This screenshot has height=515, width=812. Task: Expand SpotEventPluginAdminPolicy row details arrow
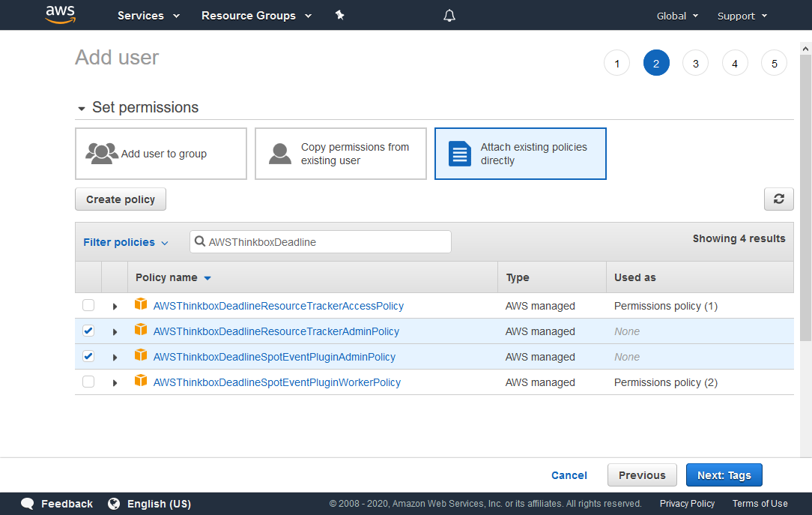[x=115, y=357]
